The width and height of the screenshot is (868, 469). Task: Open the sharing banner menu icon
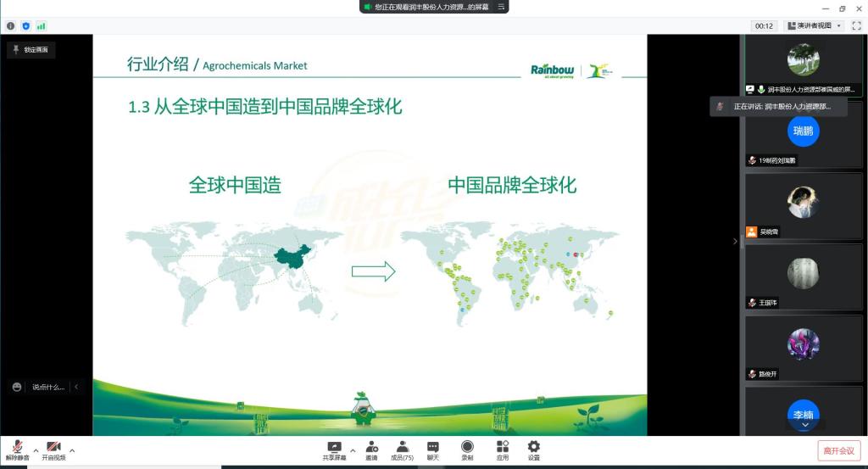point(501,7)
